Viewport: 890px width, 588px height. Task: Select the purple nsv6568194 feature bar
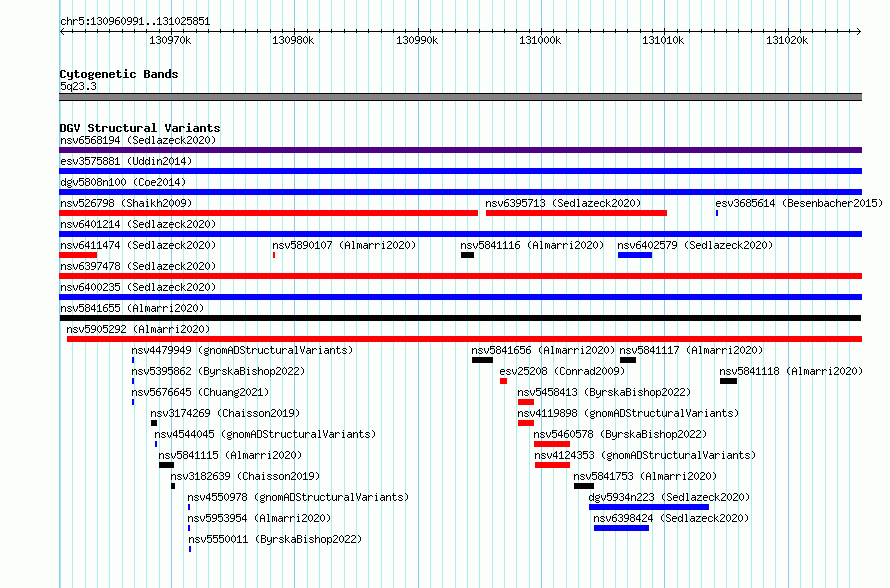coord(460,150)
